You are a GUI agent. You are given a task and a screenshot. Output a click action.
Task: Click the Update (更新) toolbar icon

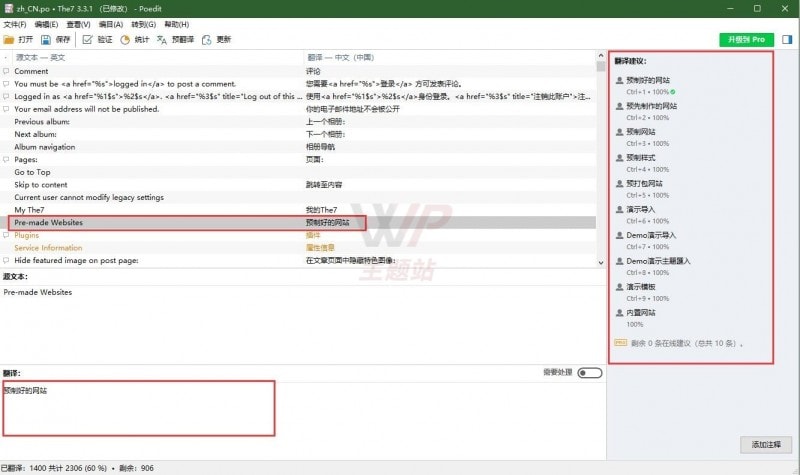(207, 40)
